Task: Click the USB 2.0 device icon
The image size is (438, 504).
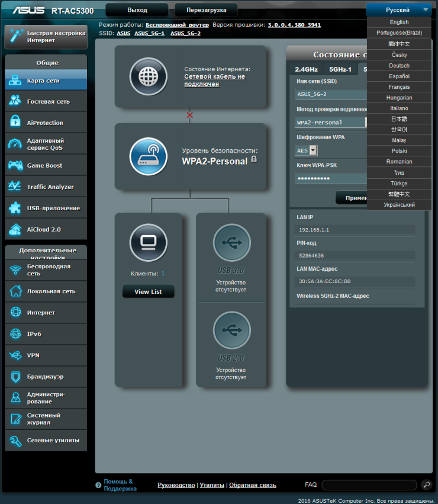Action: pos(231,330)
